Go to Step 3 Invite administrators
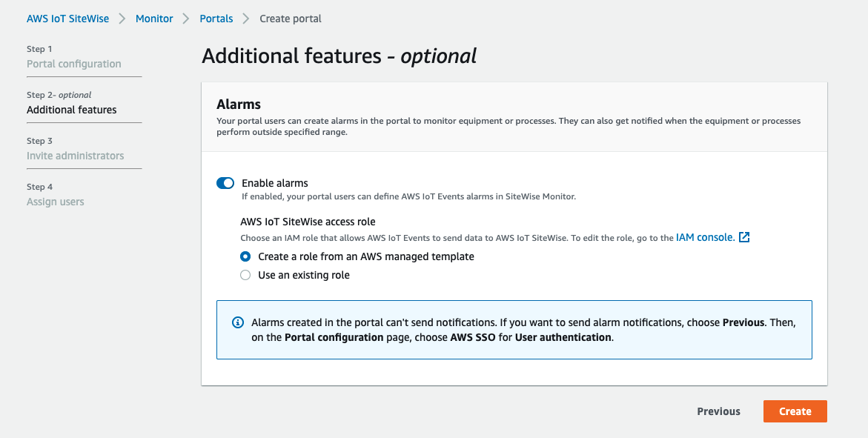 coord(76,156)
